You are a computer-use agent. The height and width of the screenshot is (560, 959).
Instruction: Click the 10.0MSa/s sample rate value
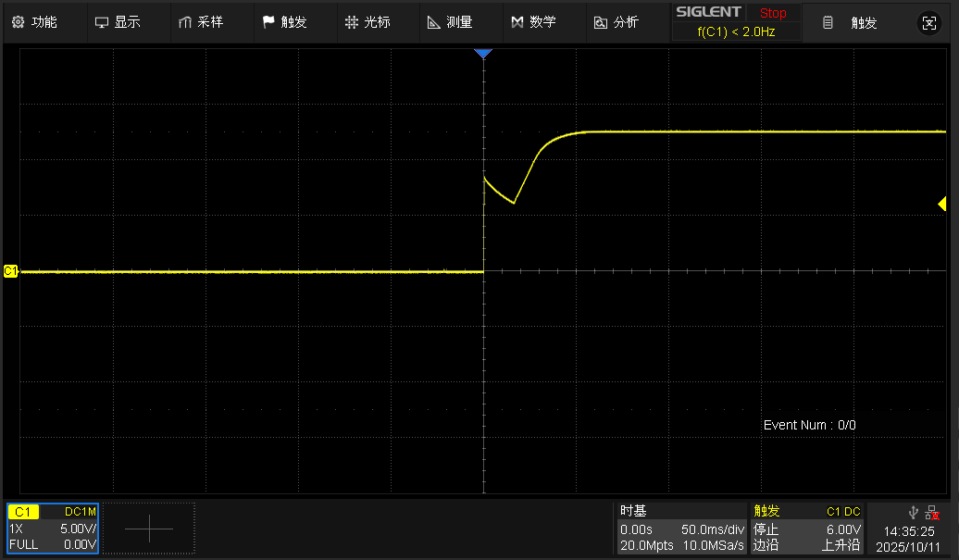[713, 545]
